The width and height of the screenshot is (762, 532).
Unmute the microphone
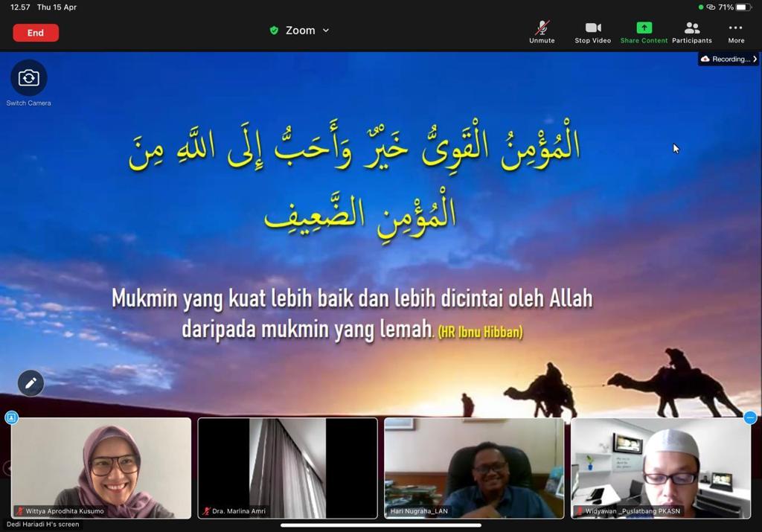coord(542,32)
